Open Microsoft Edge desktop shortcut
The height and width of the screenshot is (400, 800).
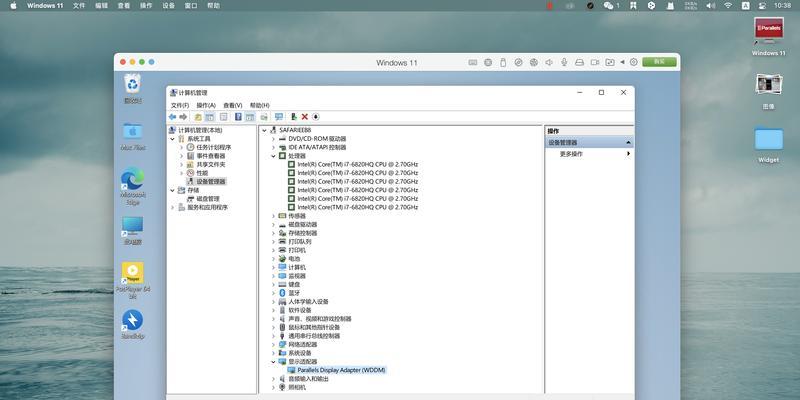point(133,186)
